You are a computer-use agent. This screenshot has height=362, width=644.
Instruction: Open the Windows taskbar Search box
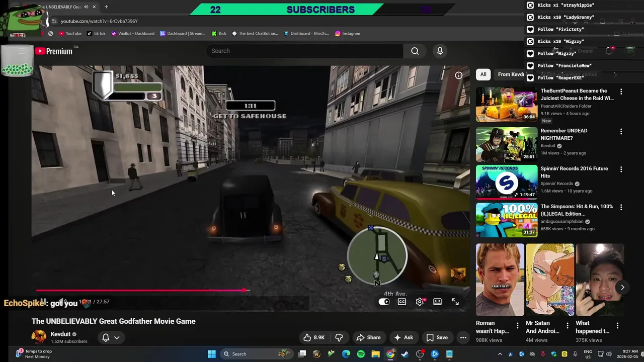[256, 354]
